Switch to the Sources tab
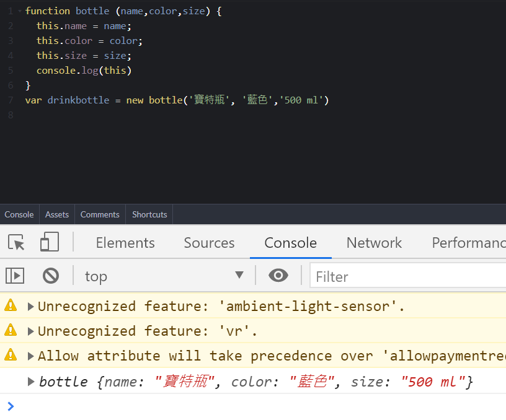506x420 pixels. click(x=209, y=243)
